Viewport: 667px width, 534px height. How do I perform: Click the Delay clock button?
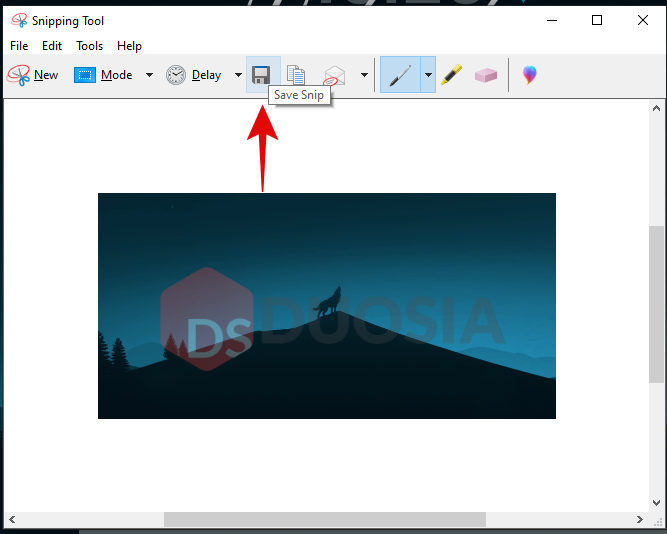194,75
